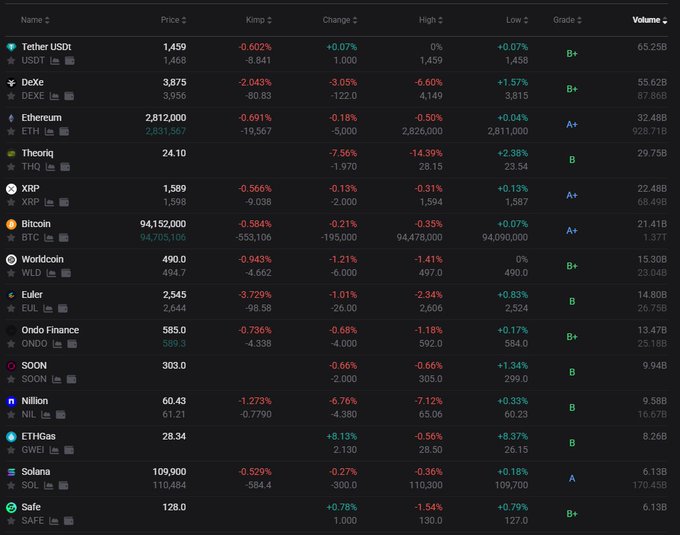This screenshot has height=535, width=680.
Task: Sort table by Grade column
Action: pyautogui.click(x=567, y=20)
